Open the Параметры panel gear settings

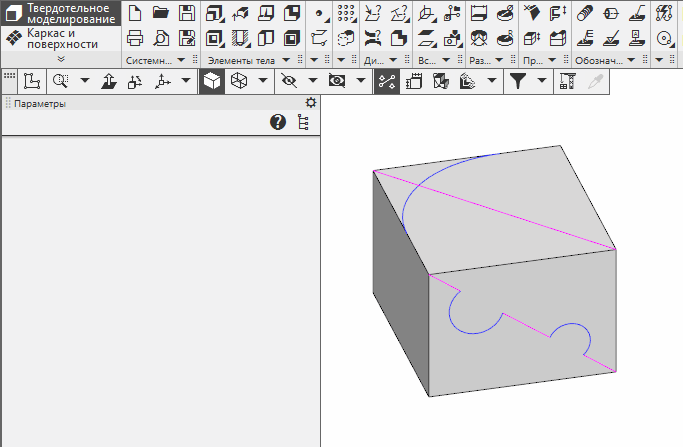point(310,103)
